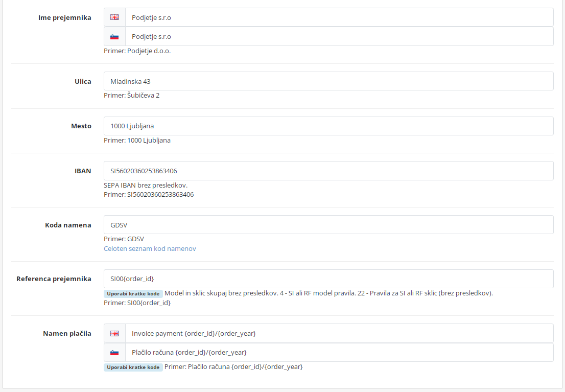The width and height of the screenshot is (565, 392).
Task: Click the Referenca prejemnika label
Action: coord(54,279)
